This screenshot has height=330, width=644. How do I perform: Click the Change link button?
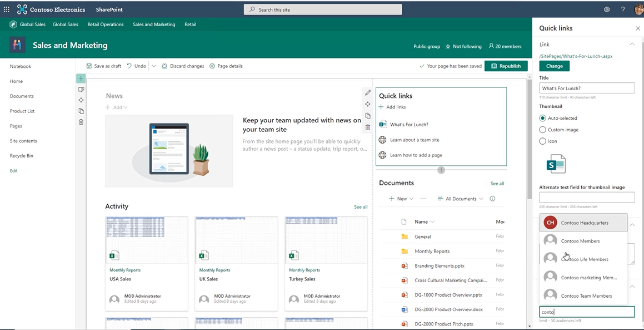[554, 66]
